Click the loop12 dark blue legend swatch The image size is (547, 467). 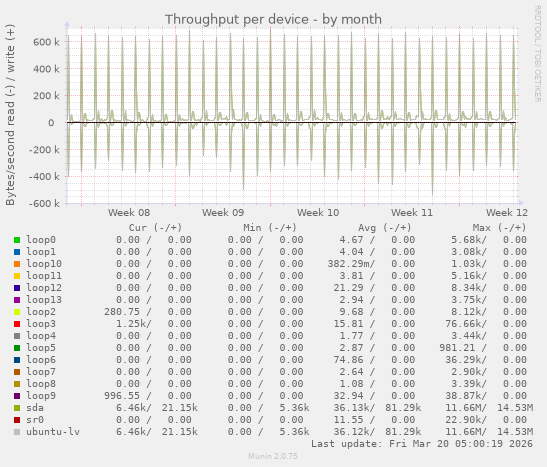(x=17, y=288)
